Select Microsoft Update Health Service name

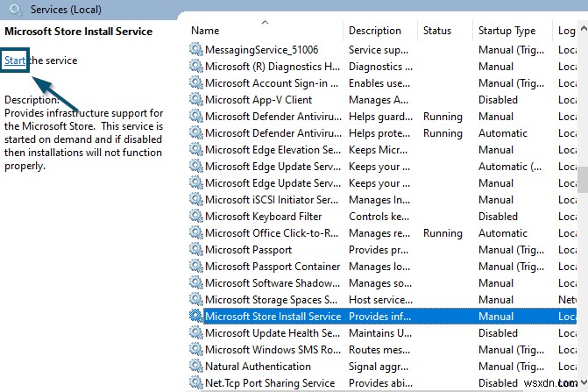point(273,332)
